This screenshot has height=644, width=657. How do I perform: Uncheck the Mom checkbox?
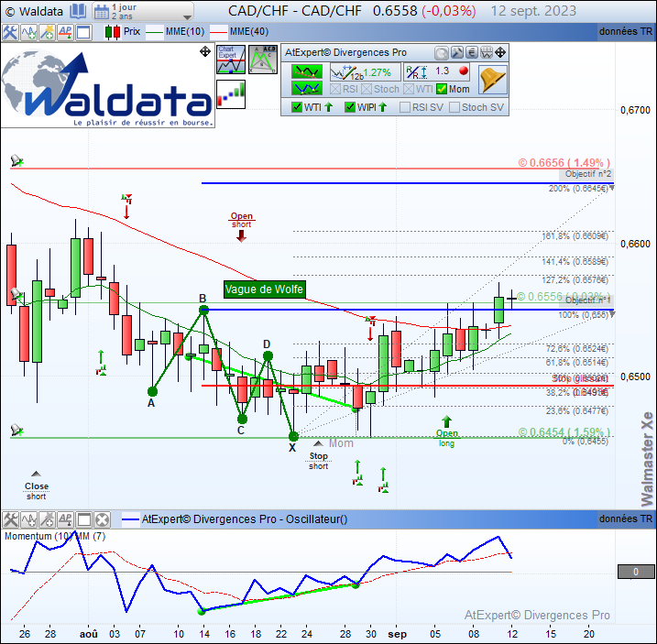(442, 89)
